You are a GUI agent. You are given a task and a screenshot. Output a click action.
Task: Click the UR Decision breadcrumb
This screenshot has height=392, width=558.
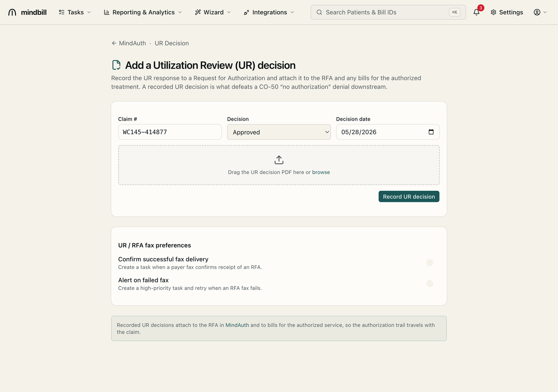pos(172,43)
